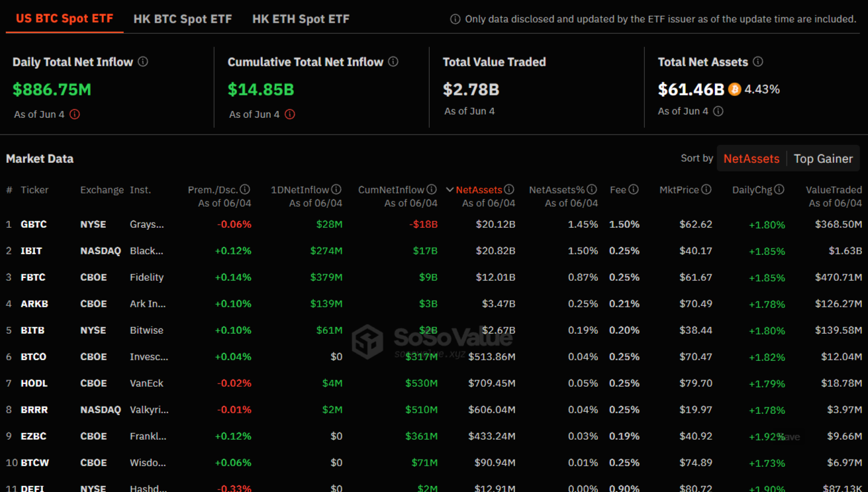Click the ValueTraded column header
868x492 pixels.
[x=834, y=190]
